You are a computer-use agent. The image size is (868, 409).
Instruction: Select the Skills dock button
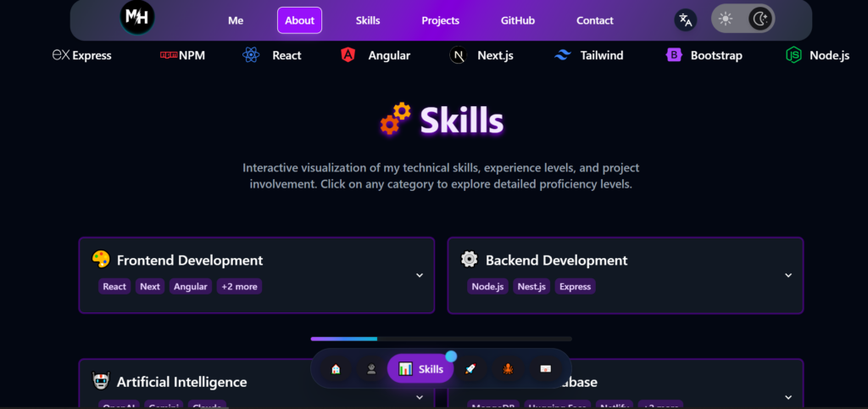420,368
